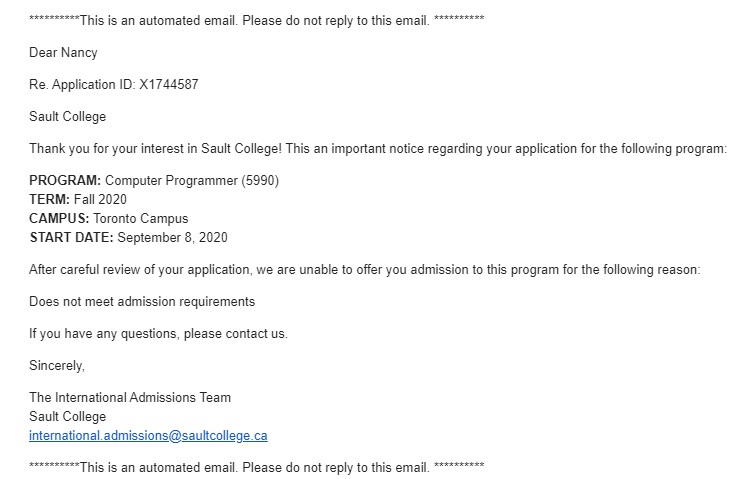Viewport: 745px width, 479px height.
Task: Click the Toronto Campus text
Action: coord(141,219)
